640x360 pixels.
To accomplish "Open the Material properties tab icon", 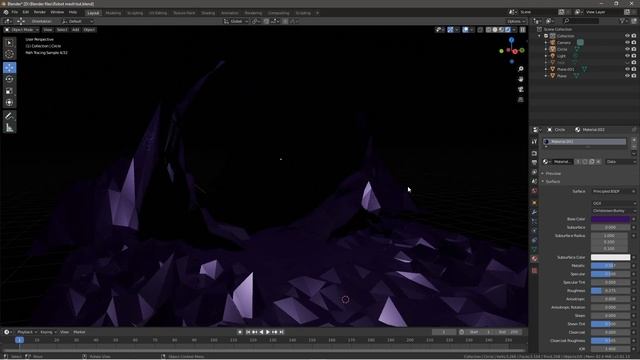I will pyautogui.click(x=534, y=259).
